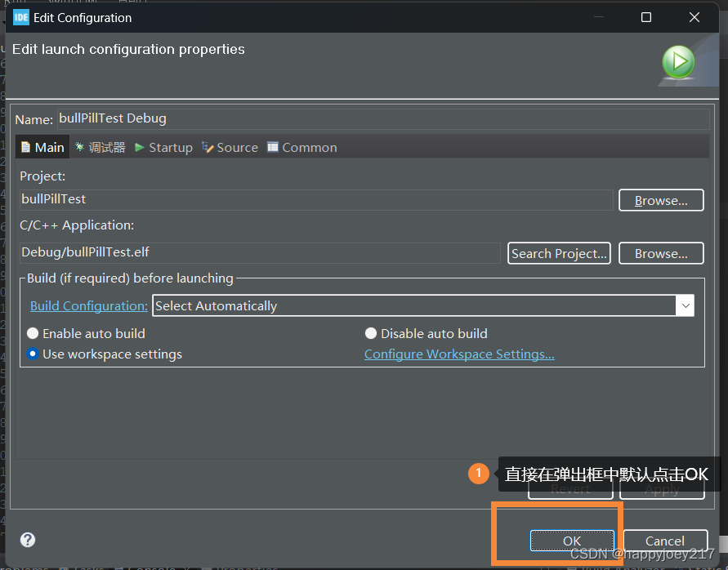Click the help question mark icon
Viewport: 728px width, 570px height.
[x=28, y=540]
